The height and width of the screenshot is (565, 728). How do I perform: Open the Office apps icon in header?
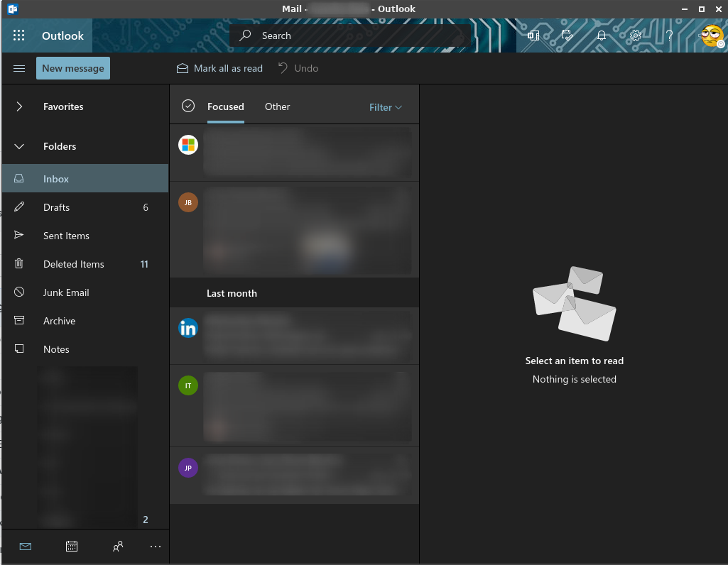click(533, 35)
